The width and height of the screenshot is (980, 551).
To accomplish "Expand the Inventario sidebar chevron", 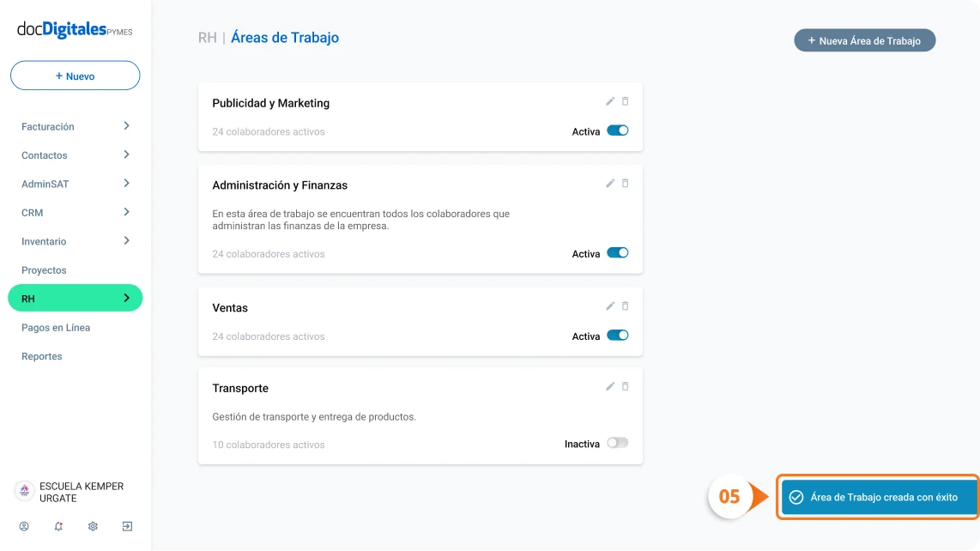I will pos(126,241).
